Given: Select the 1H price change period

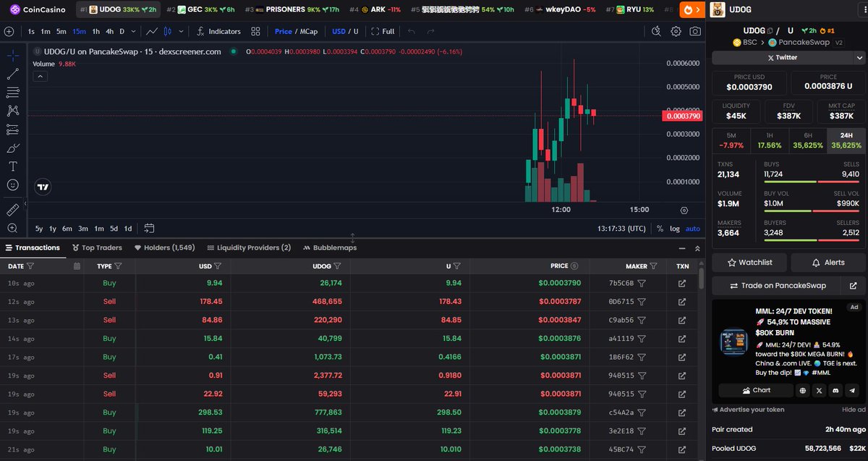Looking at the screenshot, I should 770,140.
